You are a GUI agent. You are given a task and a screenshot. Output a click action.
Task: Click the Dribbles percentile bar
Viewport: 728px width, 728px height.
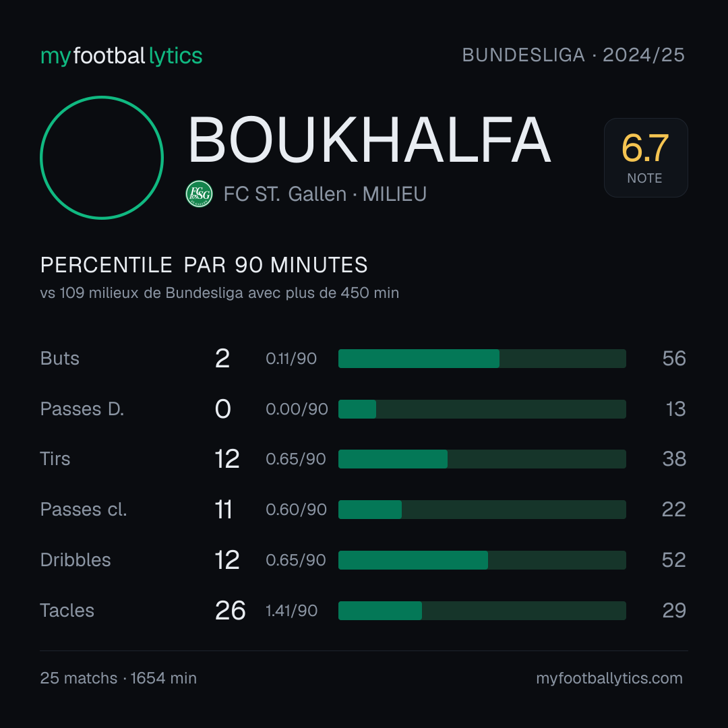pos(482,560)
